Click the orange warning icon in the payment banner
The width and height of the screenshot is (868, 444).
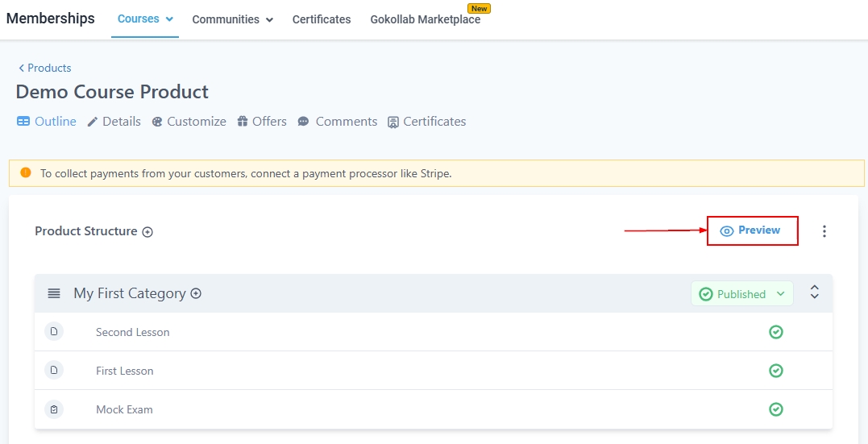pos(25,172)
